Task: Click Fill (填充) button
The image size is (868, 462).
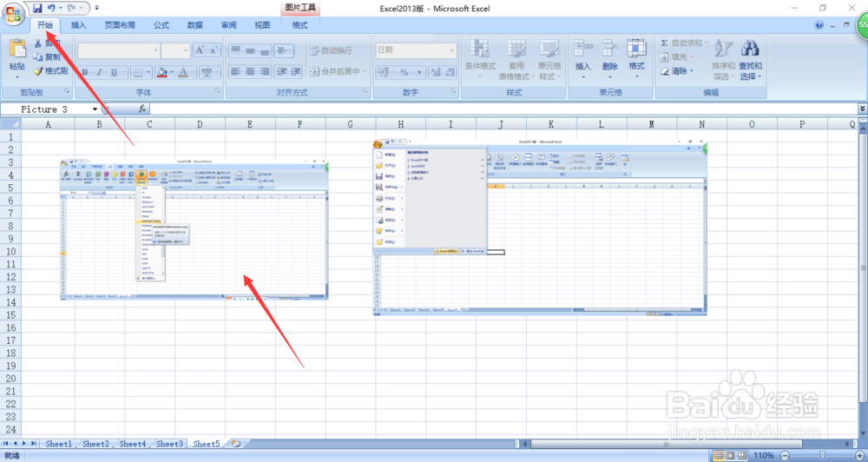Action: pyautogui.click(x=676, y=57)
